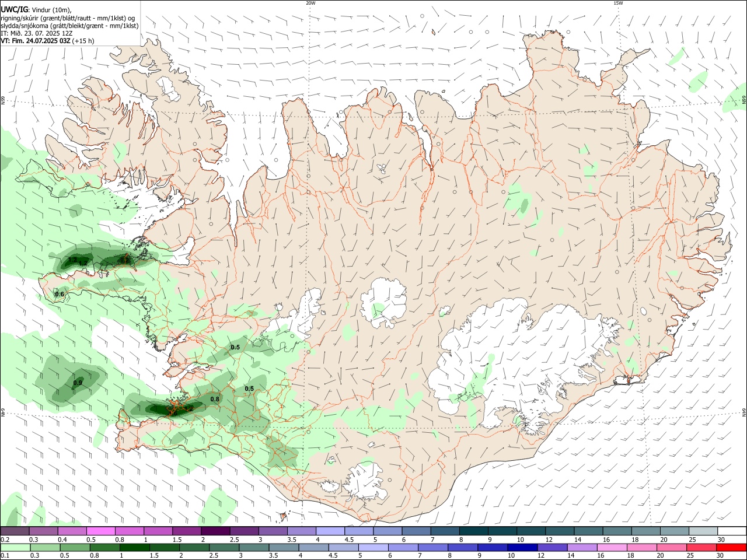Image resolution: width=747 pixels, height=560 pixels.
Task: Click the UWC/IG Vindur (10m) title line
Action: [36, 10]
